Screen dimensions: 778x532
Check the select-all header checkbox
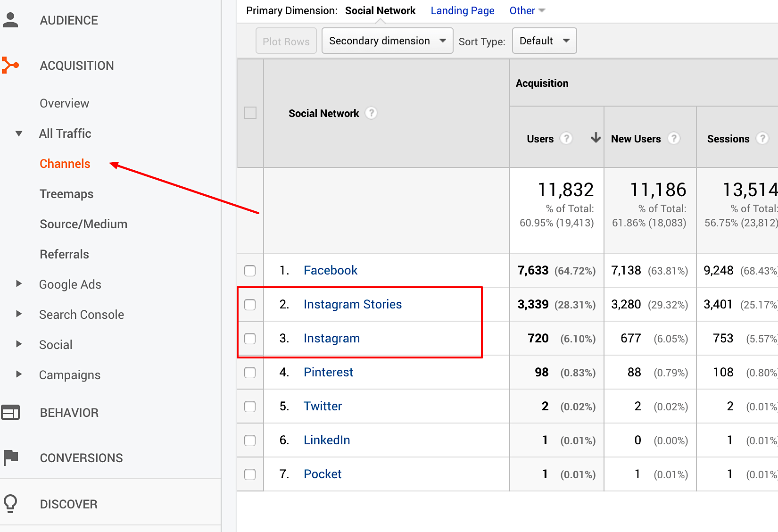tap(250, 113)
